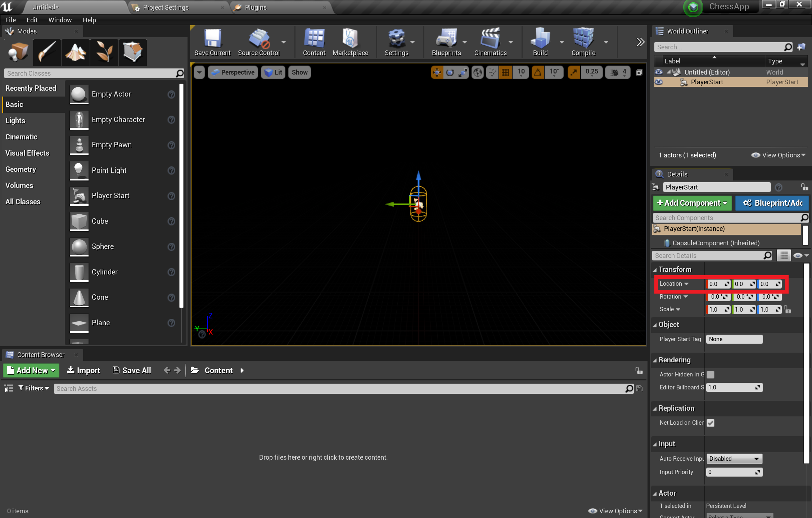The image size is (812, 518).
Task: Edit Location X input field value
Action: (x=718, y=283)
